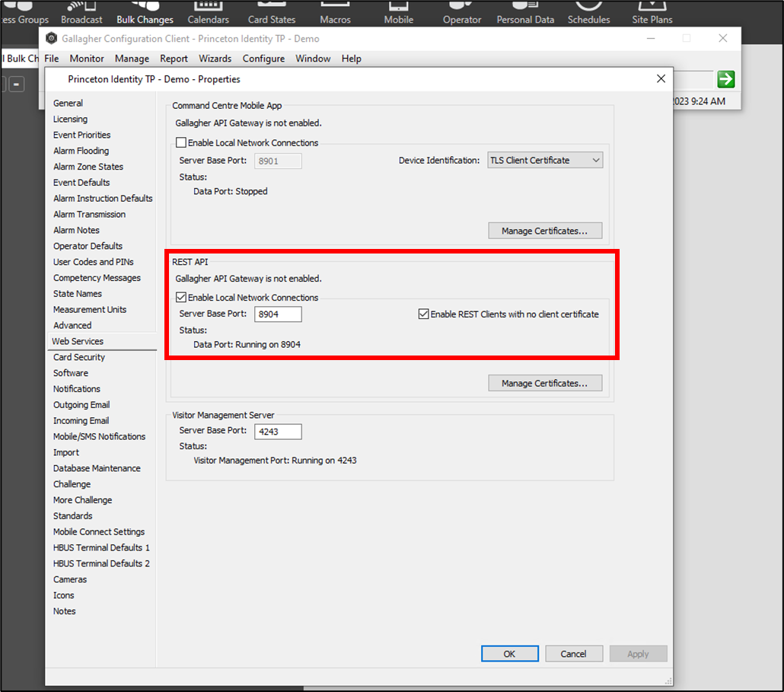The image size is (784, 692).
Task: Open Operator in the top ribbon
Action: (x=462, y=14)
